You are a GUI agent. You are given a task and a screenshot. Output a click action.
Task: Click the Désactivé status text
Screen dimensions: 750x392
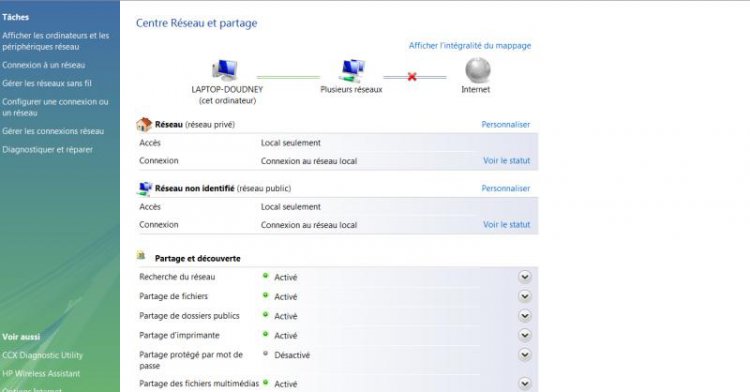(x=292, y=355)
